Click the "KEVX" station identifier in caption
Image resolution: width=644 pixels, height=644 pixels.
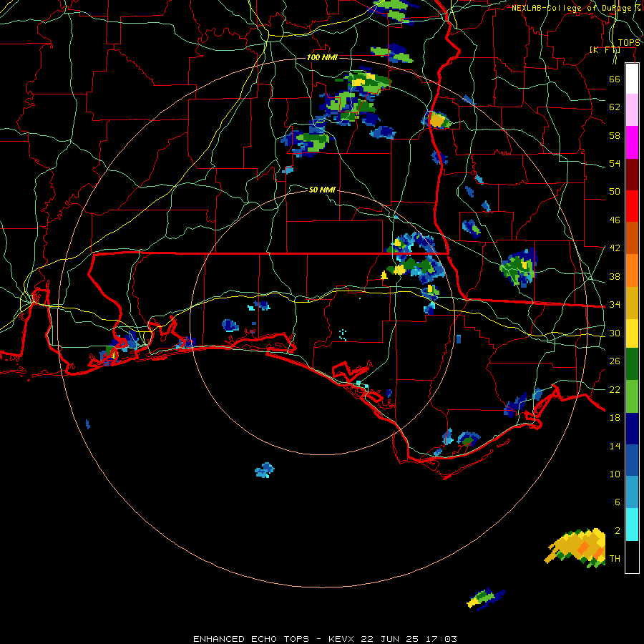(x=341, y=639)
